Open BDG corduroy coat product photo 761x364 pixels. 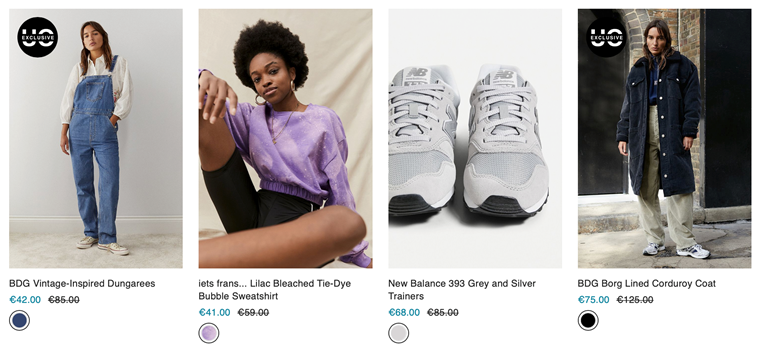tap(664, 138)
